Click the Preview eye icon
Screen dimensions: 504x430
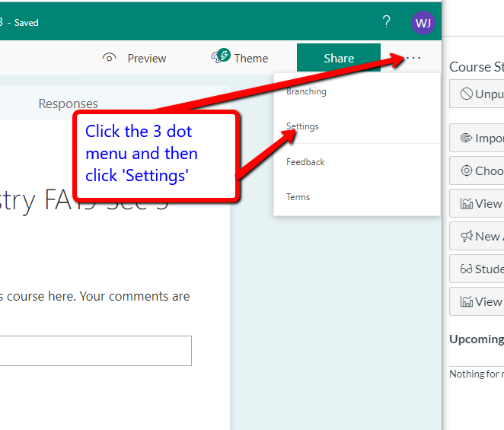[x=110, y=58]
